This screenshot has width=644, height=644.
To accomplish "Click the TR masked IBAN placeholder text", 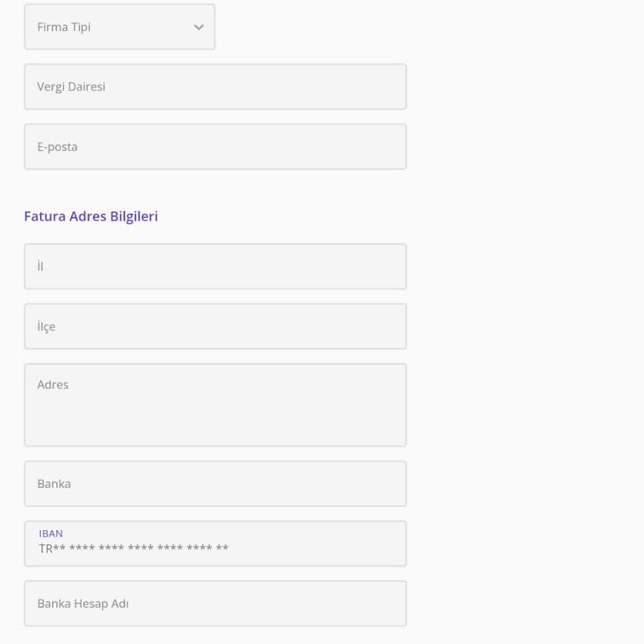I will click(x=133, y=549).
